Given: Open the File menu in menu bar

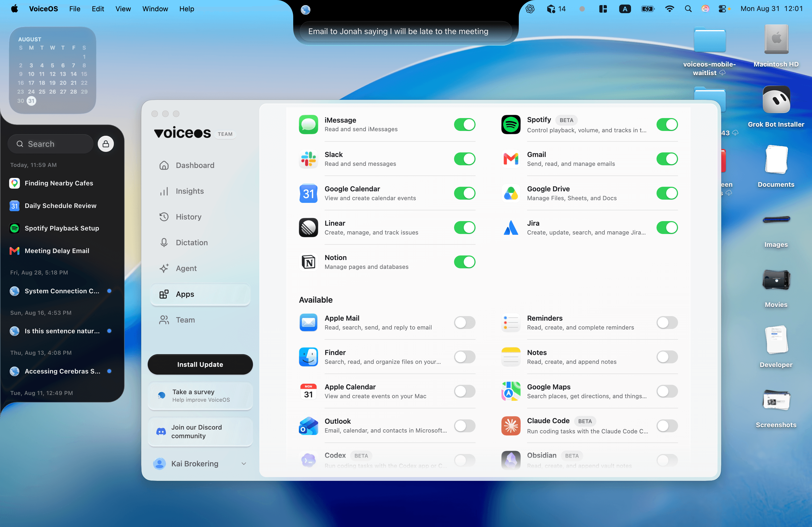Looking at the screenshot, I should (75, 9).
